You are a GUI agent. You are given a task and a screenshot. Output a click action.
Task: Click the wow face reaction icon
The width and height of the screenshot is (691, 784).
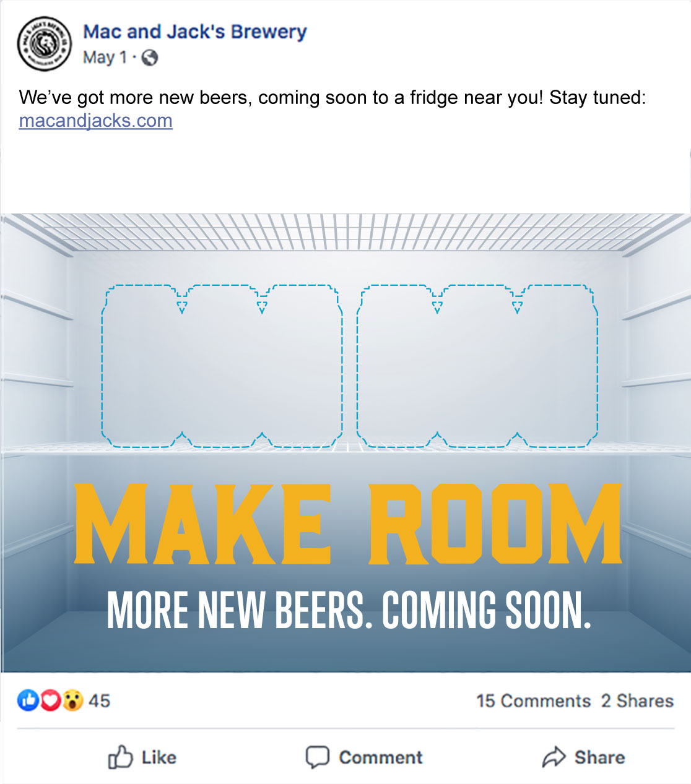point(72,700)
